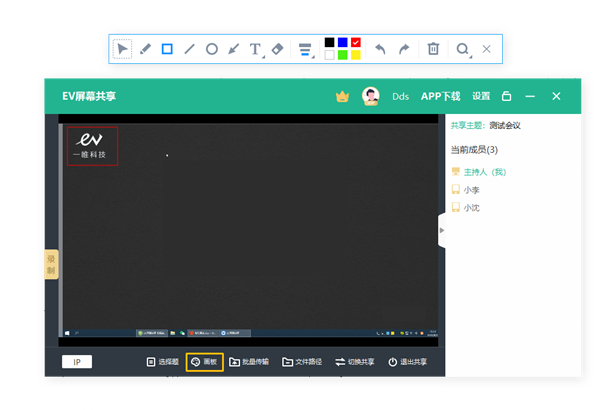Pick the straight line tool

pyautogui.click(x=189, y=49)
